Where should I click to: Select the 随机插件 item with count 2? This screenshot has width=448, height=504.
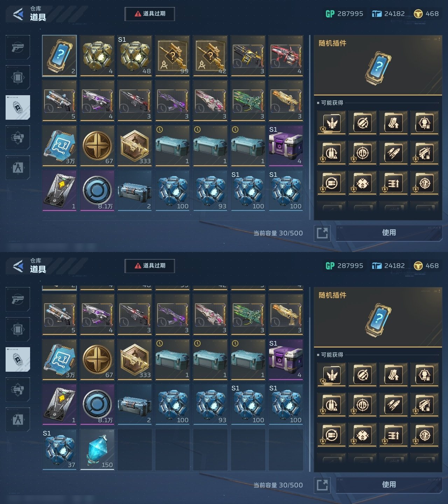59,56
